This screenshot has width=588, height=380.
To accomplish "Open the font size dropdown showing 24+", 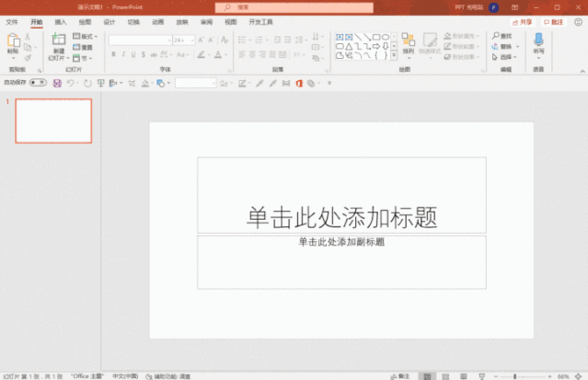I will click(184, 40).
